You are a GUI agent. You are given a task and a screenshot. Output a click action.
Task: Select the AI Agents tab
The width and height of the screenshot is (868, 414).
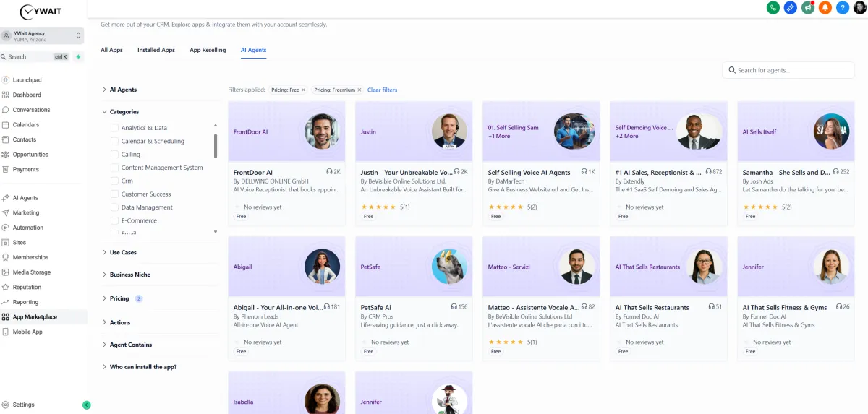coord(253,50)
